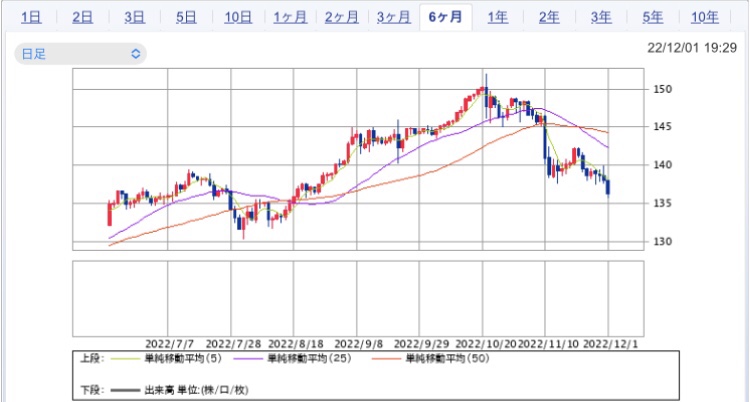Viewport: 750px width, 402px height.
Task: Select the active 6ヶ月 tab
Action: coord(445,18)
